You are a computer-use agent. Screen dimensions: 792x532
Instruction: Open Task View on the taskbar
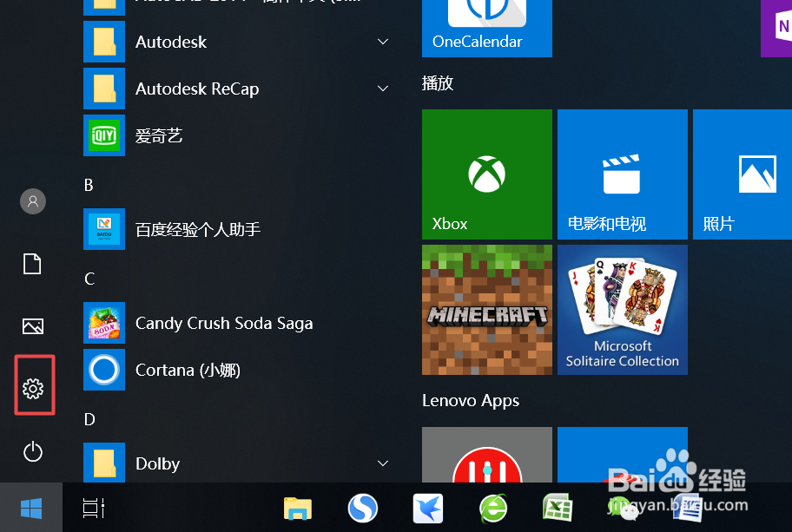pyautogui.click(x=94, y=509)
